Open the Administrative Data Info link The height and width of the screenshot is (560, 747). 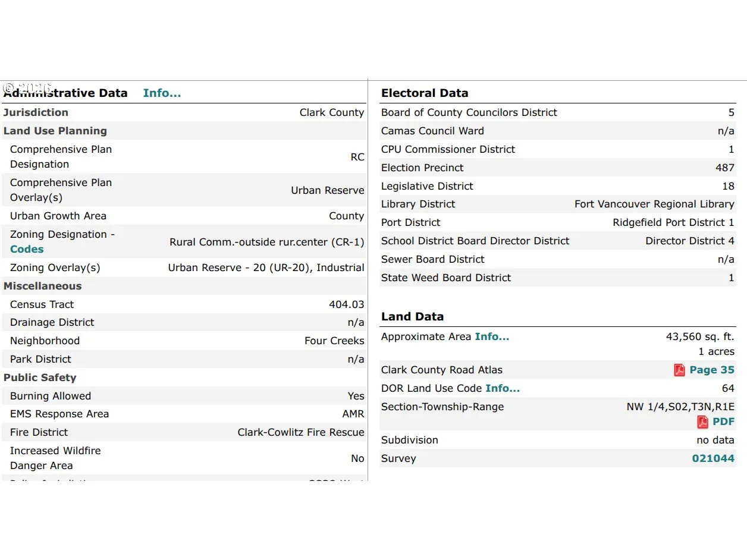tap(162, 93)
